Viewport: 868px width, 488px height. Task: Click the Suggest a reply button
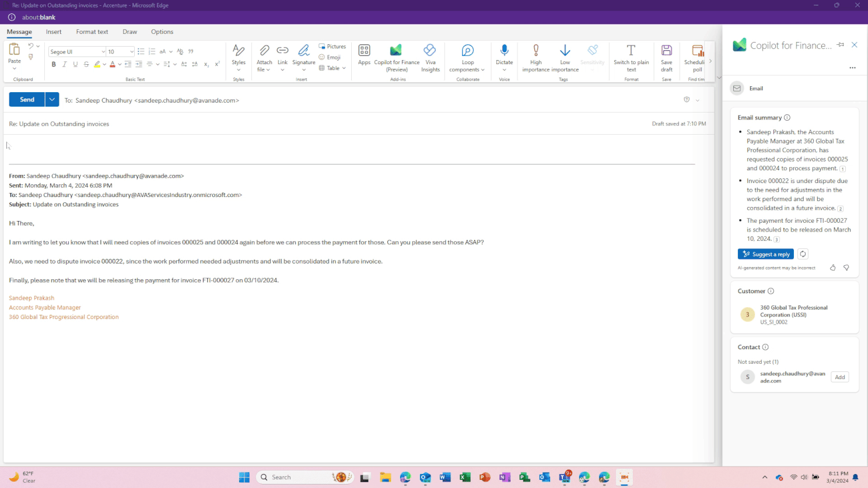(765, 254)
